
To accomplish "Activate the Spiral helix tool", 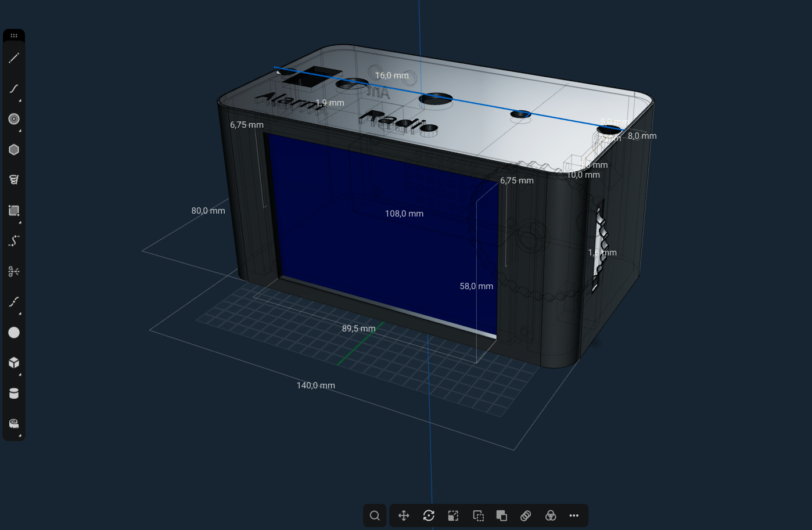I will point(14,180).
